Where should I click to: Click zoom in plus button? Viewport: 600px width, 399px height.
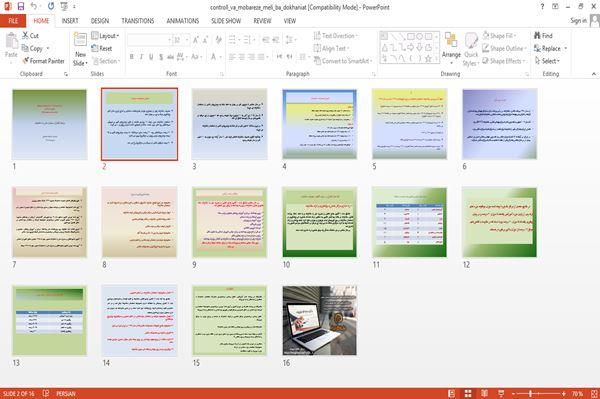(x=564, y=393)
